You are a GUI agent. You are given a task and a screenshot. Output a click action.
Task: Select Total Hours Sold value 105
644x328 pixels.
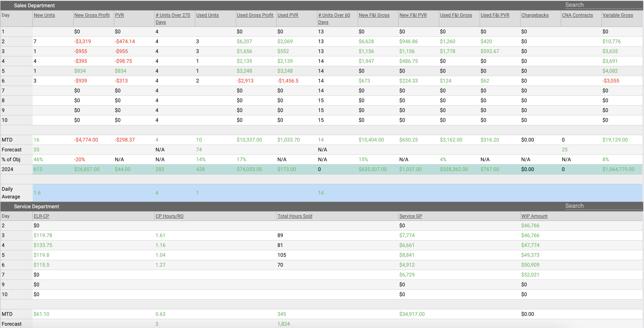point(281,255)
